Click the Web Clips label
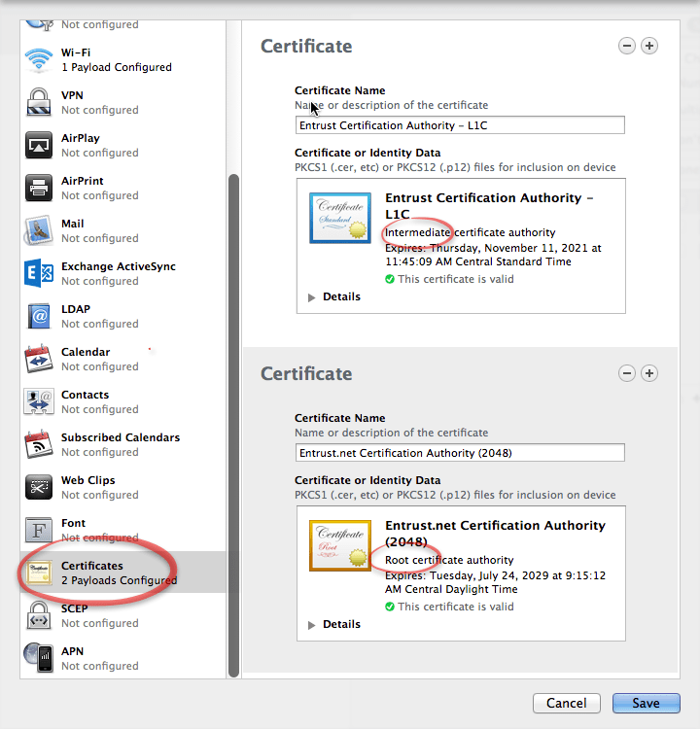700x729 pixels. point(87,480)
